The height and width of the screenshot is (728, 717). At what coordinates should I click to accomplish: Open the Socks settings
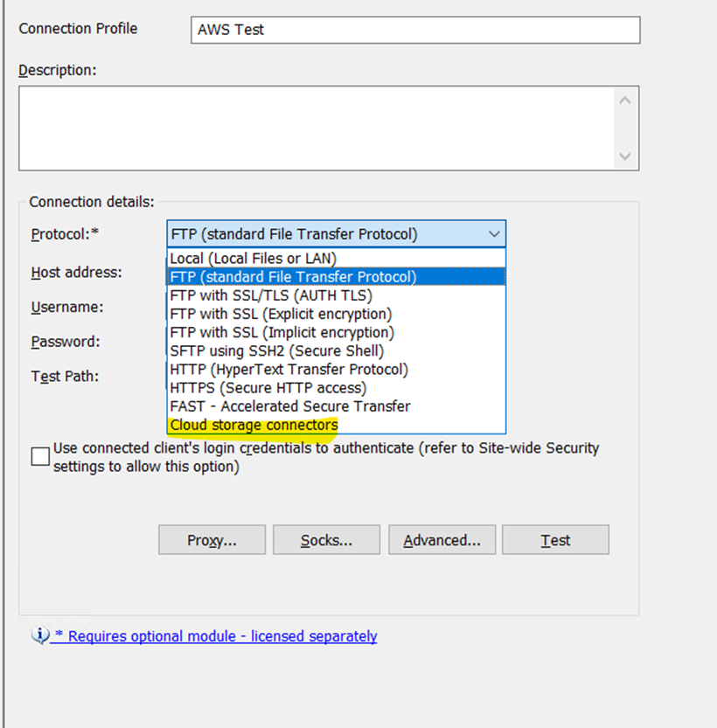coord(326,539)
